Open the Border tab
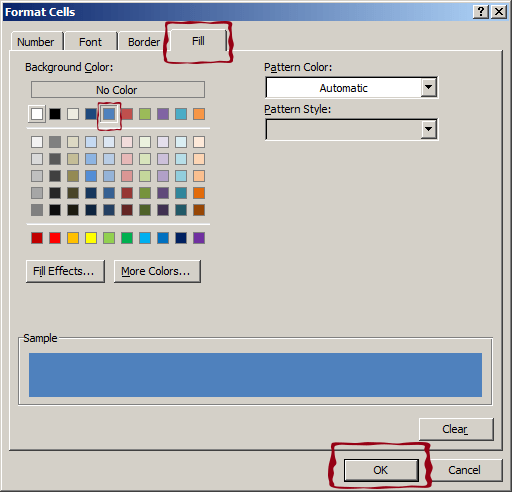The image size is (512, 492). click(144, 42)
